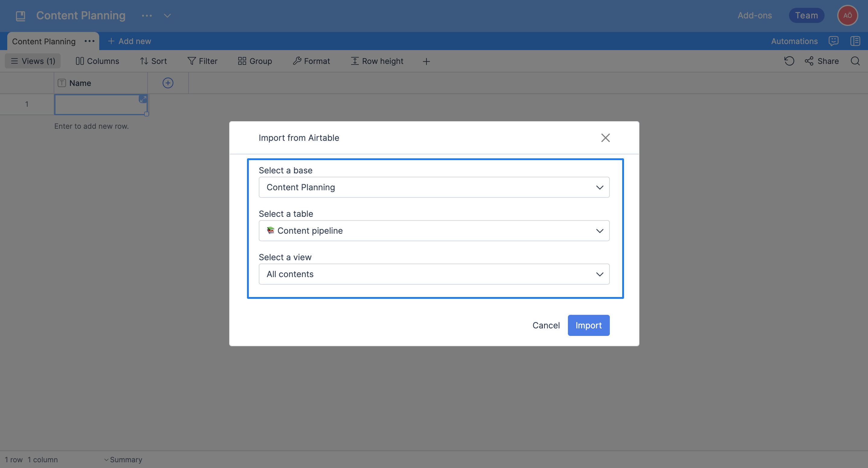Open the comments panel icon
Viewport: 868px width, 468px height.
pyautogui.click(x=834, y=41)
